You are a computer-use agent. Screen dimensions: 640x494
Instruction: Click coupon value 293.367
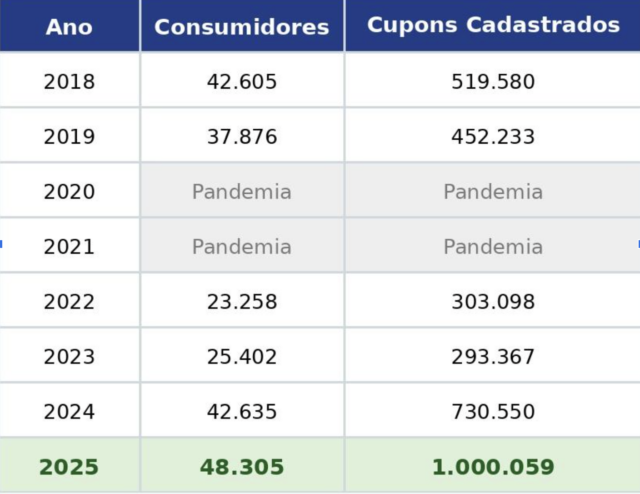493,357
